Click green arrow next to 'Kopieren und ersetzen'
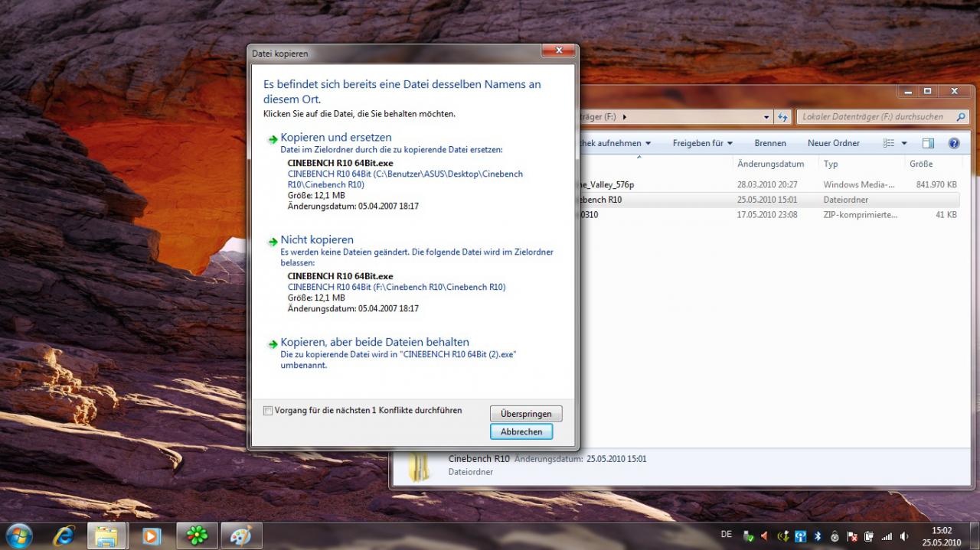 273,139
